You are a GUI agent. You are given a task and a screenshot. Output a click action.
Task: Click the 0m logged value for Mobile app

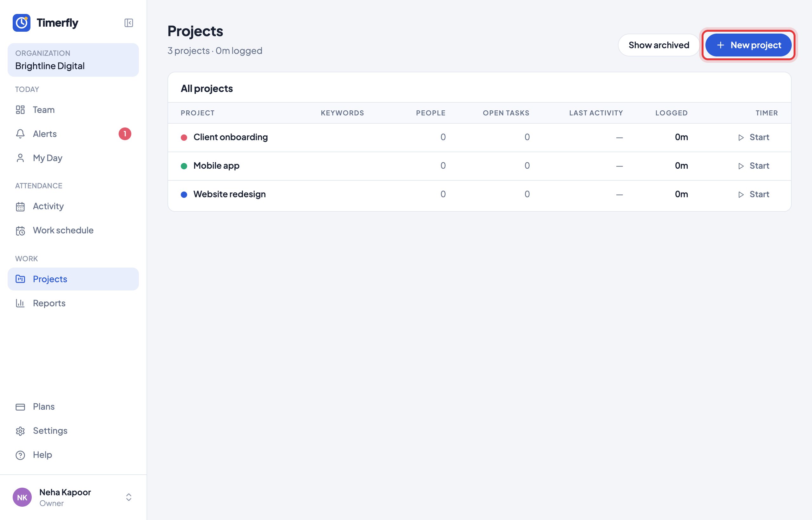(x=681, y=166)
